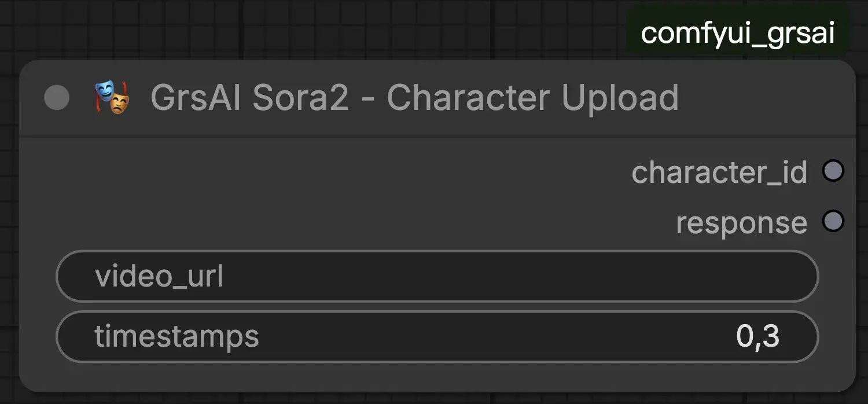Click the video_url input field
Viewport: 868px width, 404px height.
(x=437, y=277)
